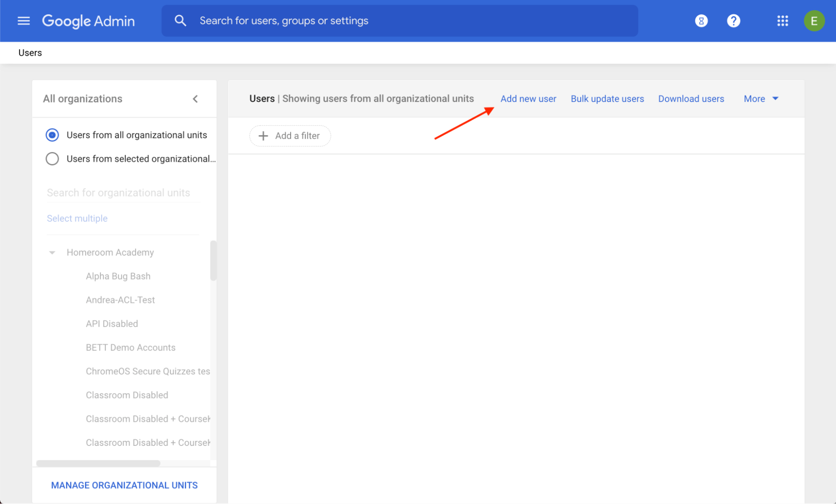Click the Google apps grid icon
Screen dimensions: 836x504
(782, 21)
